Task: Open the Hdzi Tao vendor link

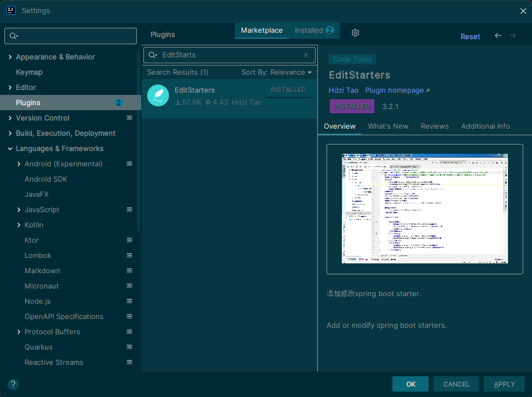Action: [x=343, y=91]
